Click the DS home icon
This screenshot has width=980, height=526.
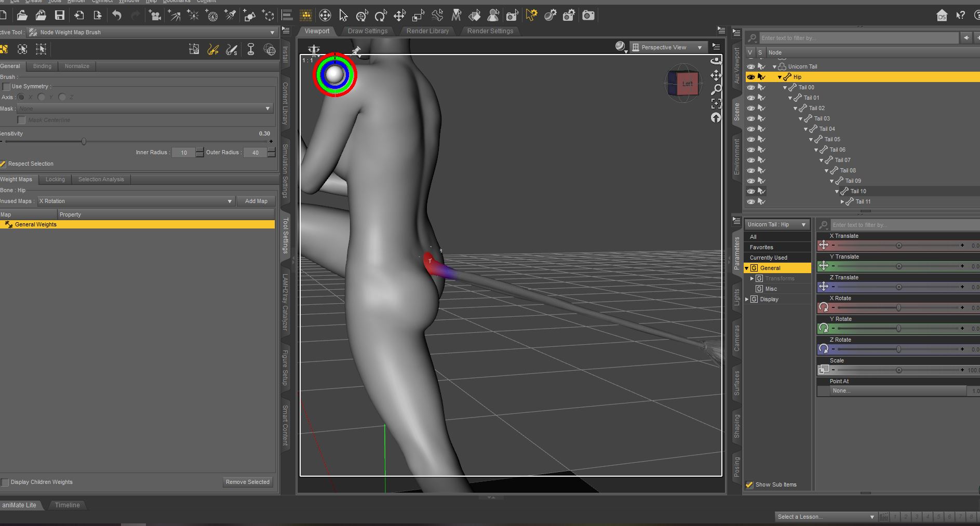(x=942, y=16)
